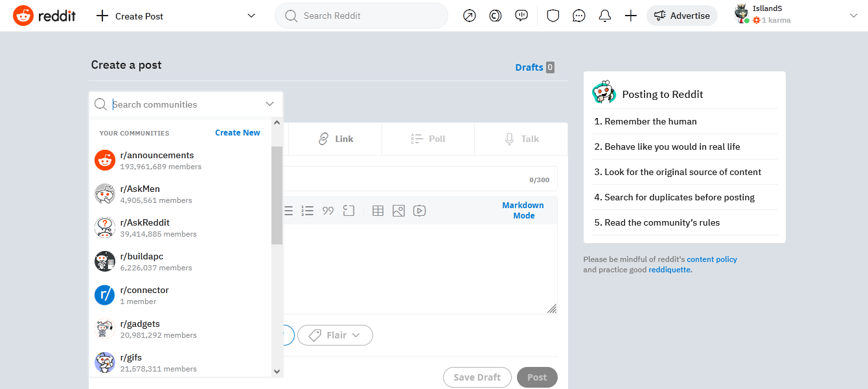Click the r/gadgets community avatar

coord(105,329)
